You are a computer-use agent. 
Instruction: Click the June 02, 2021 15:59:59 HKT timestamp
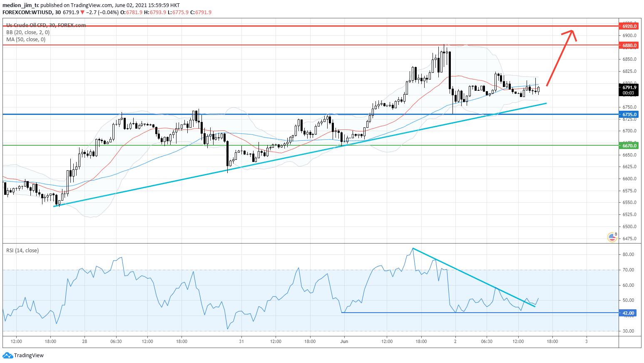point(147,5)
